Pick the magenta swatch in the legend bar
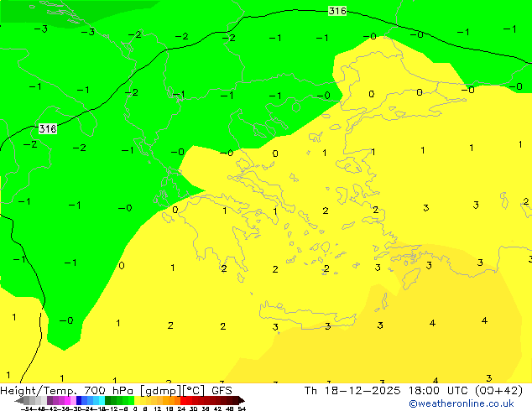The height and width of the screenshot is (411, 532). [x=65, y=400]
